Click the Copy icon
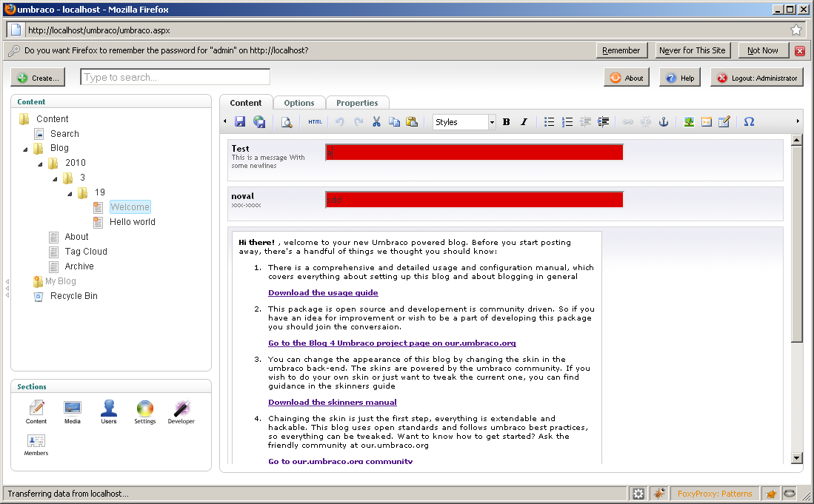This screenshot has width=814, height=504. pyautogui.click(x=394, y=122)
